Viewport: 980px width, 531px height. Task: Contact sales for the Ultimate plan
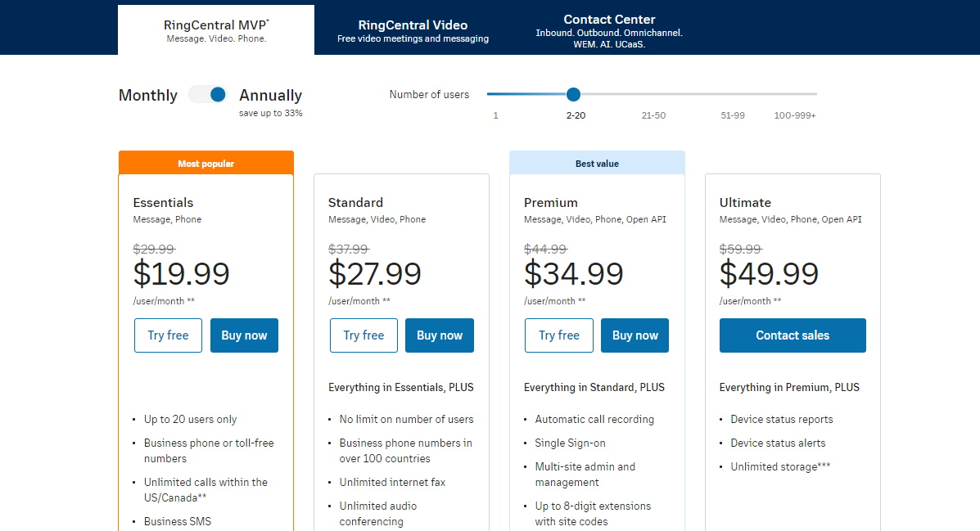pyautogui.click(x=793, y=335)
